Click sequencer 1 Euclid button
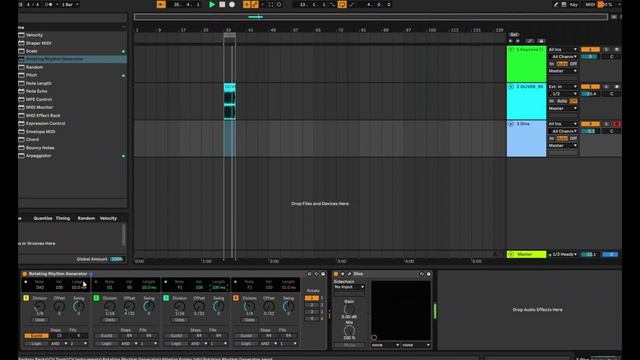Image resolution: width=640 pixels, height=360 pixels. click(x=36, y=336)
